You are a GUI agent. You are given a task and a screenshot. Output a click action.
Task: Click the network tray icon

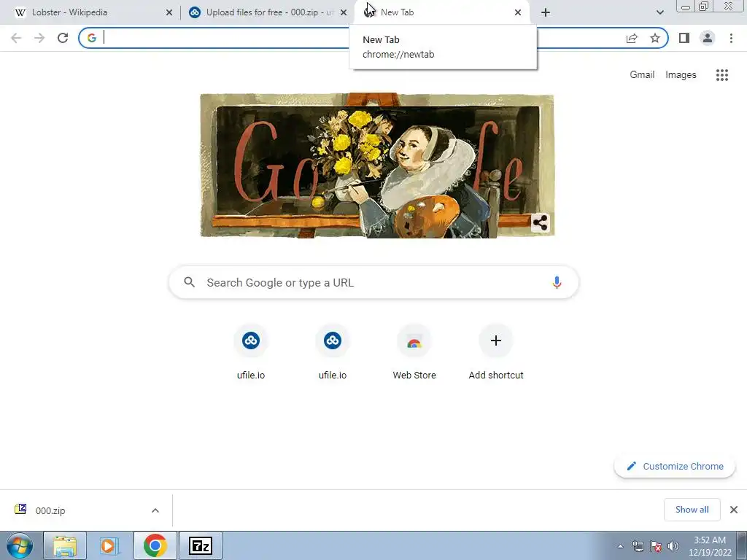pyautogui.click(x=638, y=546)
